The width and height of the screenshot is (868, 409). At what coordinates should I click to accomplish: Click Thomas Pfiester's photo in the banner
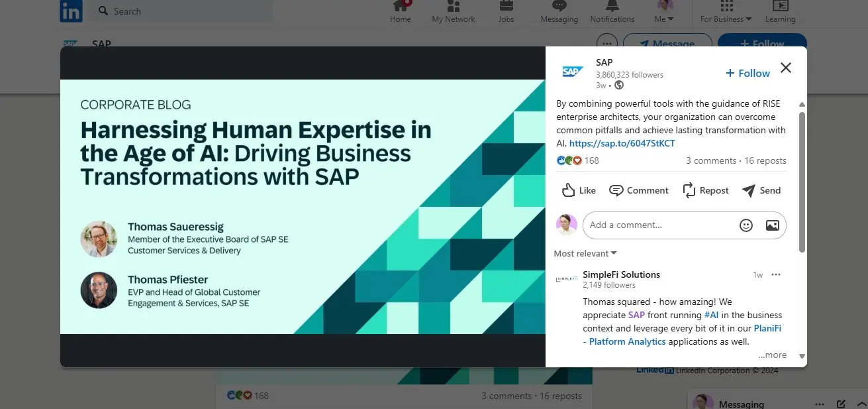tap(99, 290)
